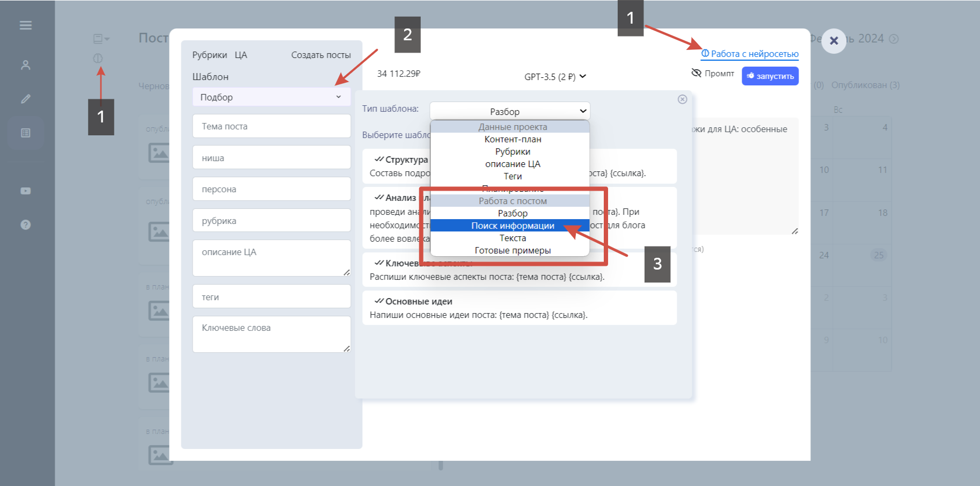The width and height of the screenshot is (980, 486).
Task: Click the ниша input field
Action: [x=272, y=158]
